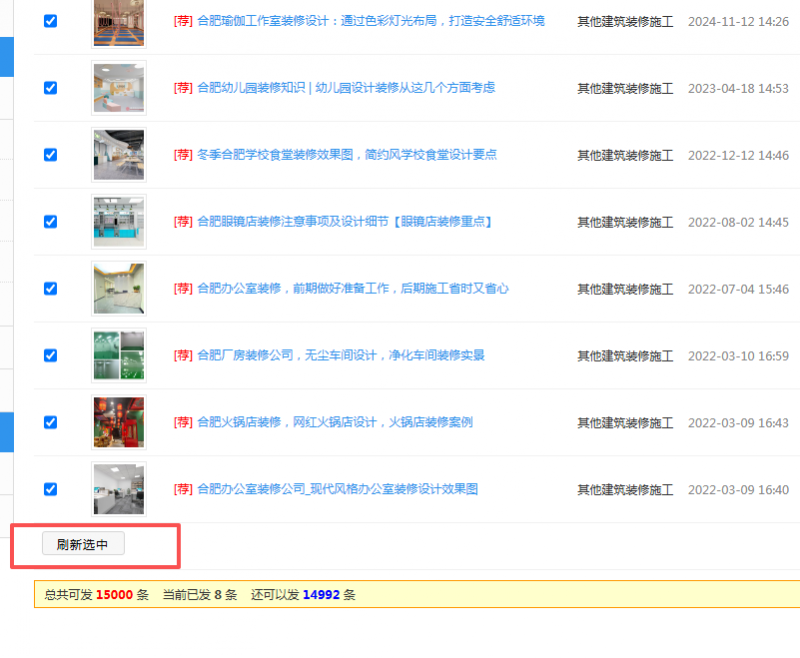
Task: Uncheck the 合肥办公室装修公司_现代风格 row checkbox
Action: pos(51,489)
